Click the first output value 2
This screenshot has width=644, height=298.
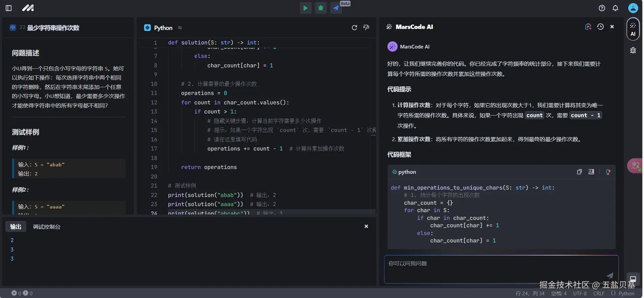(12, 240)
